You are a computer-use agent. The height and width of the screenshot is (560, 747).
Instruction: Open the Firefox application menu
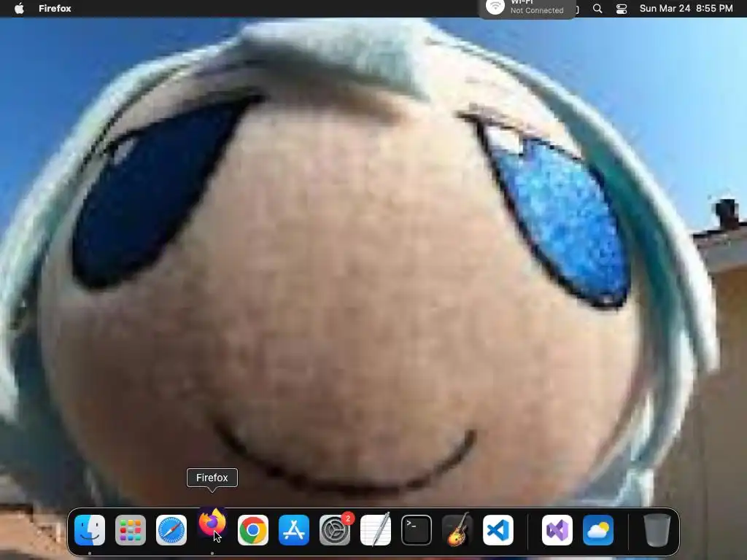click(x=55, y=9)
